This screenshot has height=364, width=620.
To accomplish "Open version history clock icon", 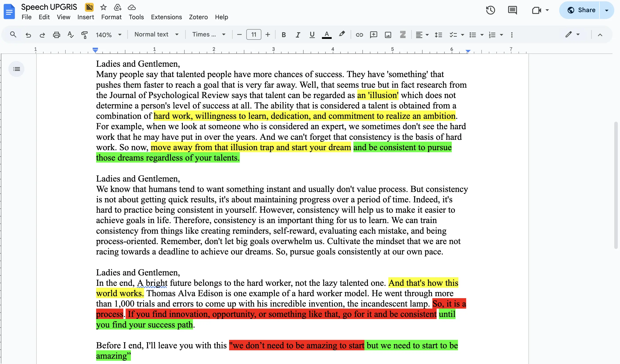I will 490,10.
